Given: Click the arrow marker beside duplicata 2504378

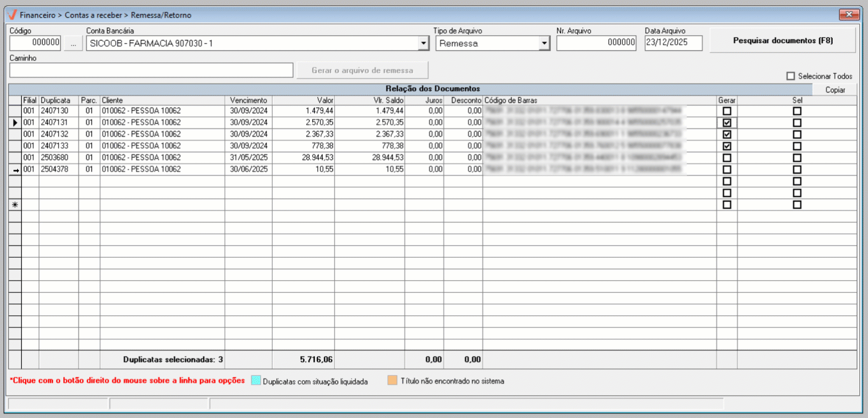Looking at the screenshot, I should (x=15, y=170).
